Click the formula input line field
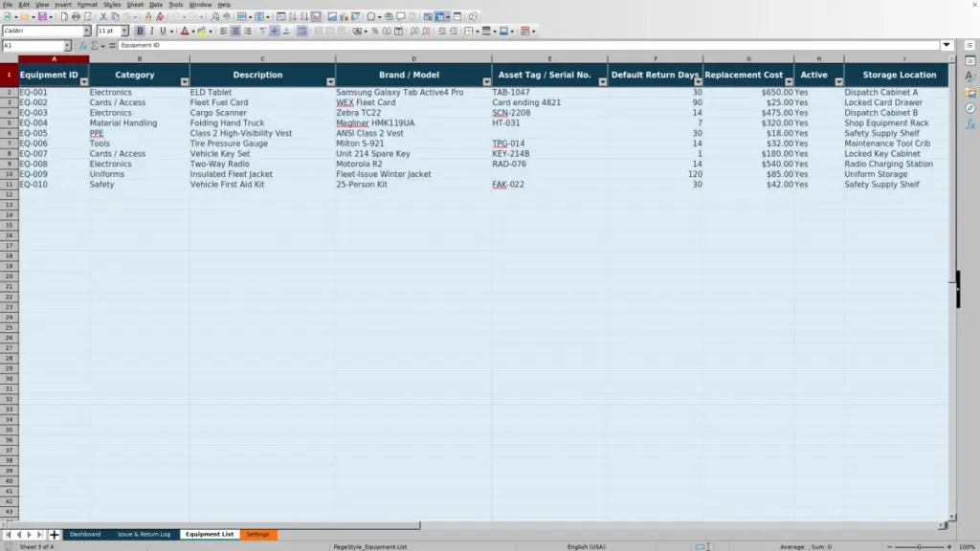980x551 pixels. 528,46
